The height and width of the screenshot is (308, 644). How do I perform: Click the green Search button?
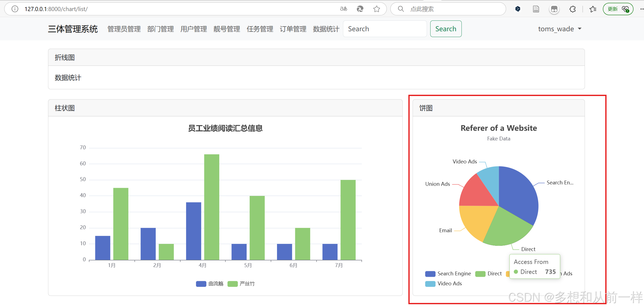coord(445,29)
